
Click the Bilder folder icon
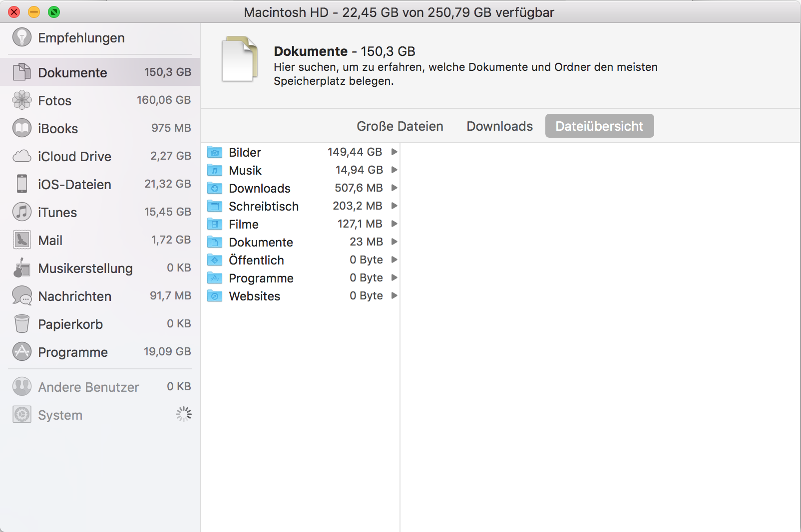(215, 152)
